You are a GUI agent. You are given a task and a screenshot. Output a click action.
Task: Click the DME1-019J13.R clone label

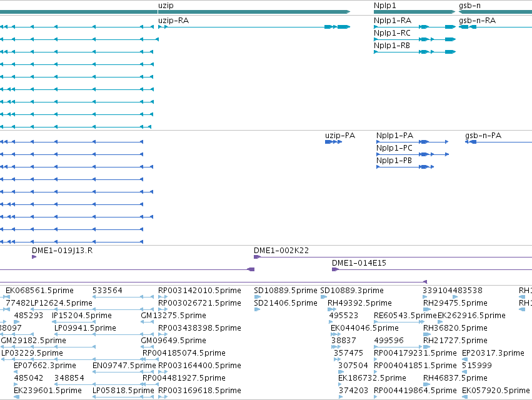[62, 251]
